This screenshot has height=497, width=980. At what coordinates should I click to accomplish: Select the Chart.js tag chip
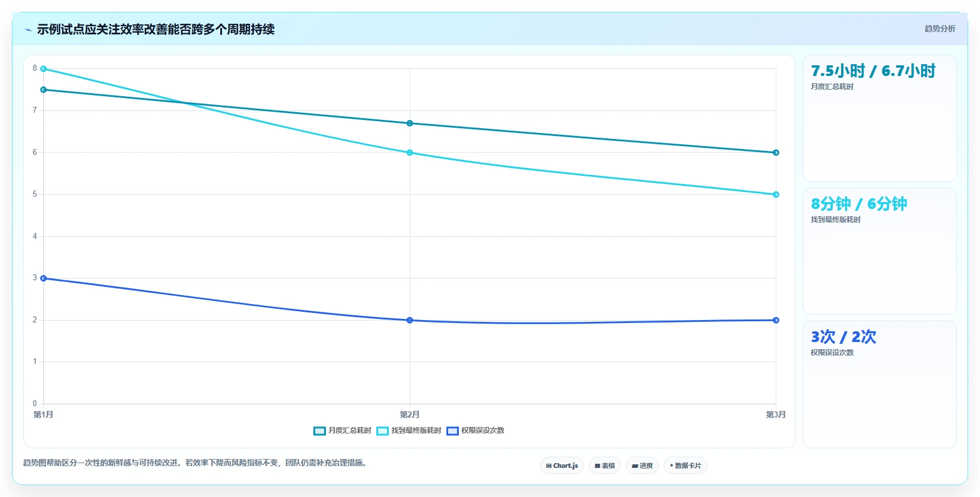tap(562, 466)
